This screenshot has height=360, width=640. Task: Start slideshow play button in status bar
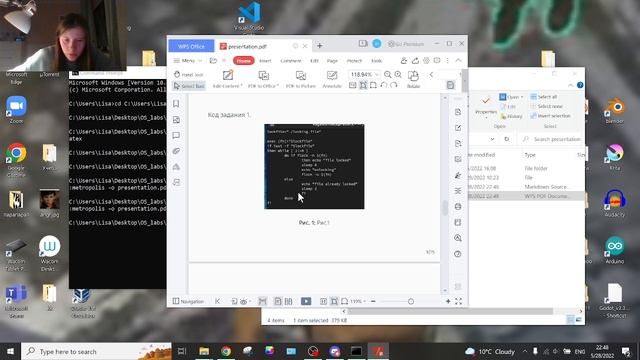(306, 301)
